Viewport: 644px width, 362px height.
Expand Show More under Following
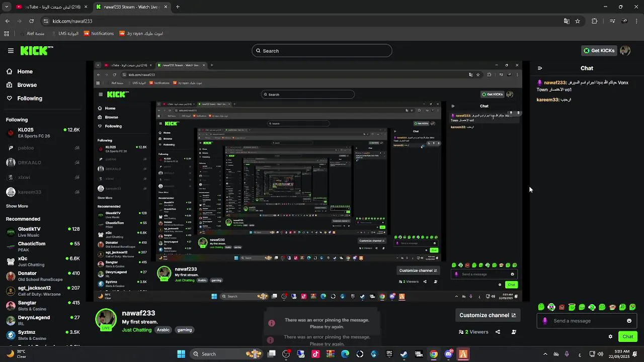coord(17,206)
